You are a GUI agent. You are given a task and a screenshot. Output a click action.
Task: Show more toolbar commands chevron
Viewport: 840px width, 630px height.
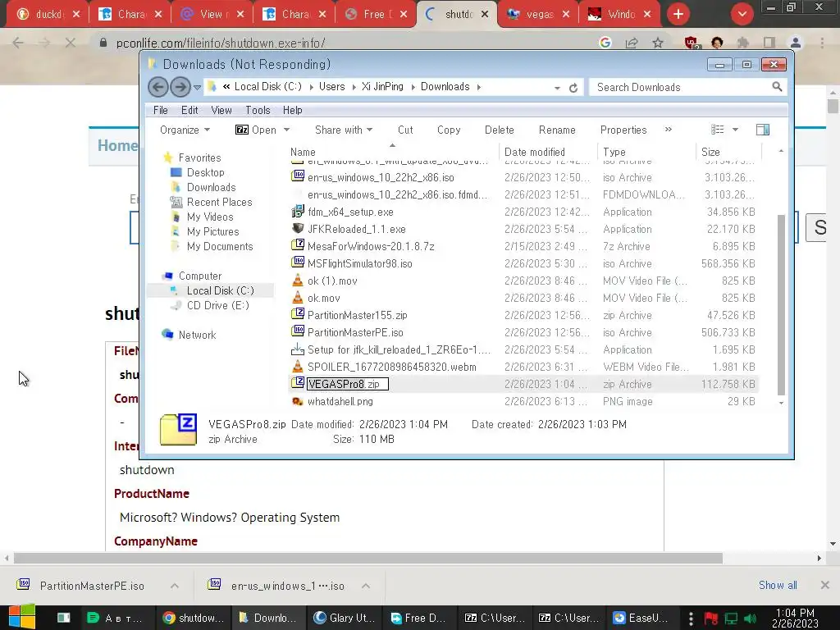668,130
